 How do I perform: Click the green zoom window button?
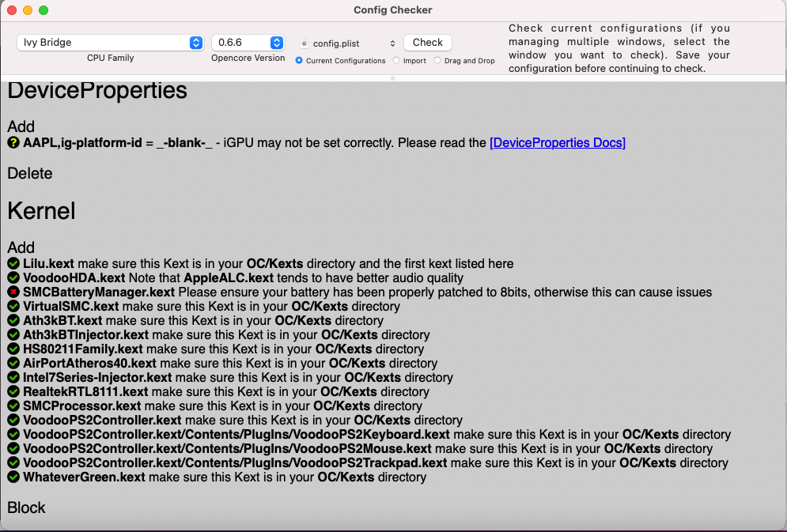(x=44, y=10)
